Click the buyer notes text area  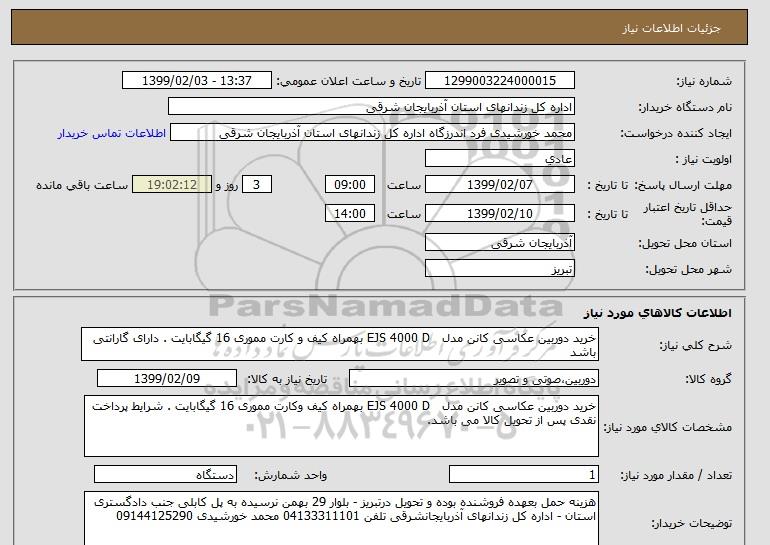341,518
